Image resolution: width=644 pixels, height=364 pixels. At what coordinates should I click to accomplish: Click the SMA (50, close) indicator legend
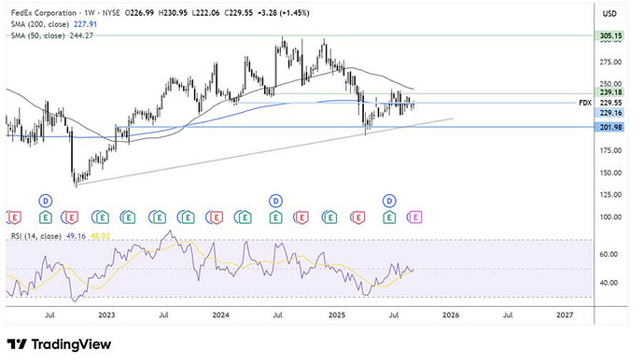(x=37, y=35)
